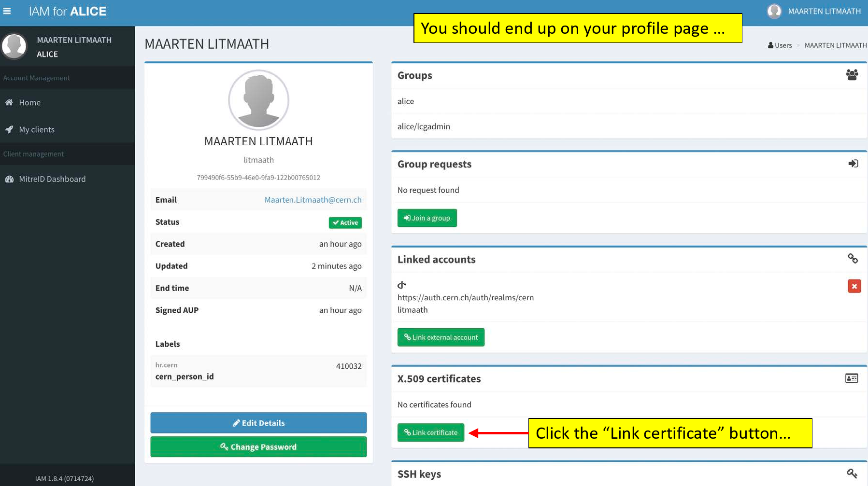868x486 pixels.
Task: Click the Link certificate button
Action: coord(430,432)
